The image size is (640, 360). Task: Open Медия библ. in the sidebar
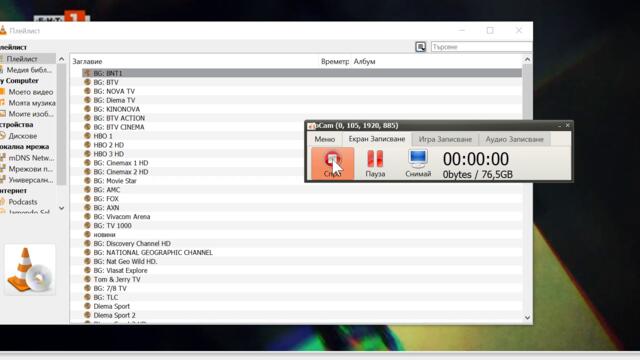tap(28, 70)
